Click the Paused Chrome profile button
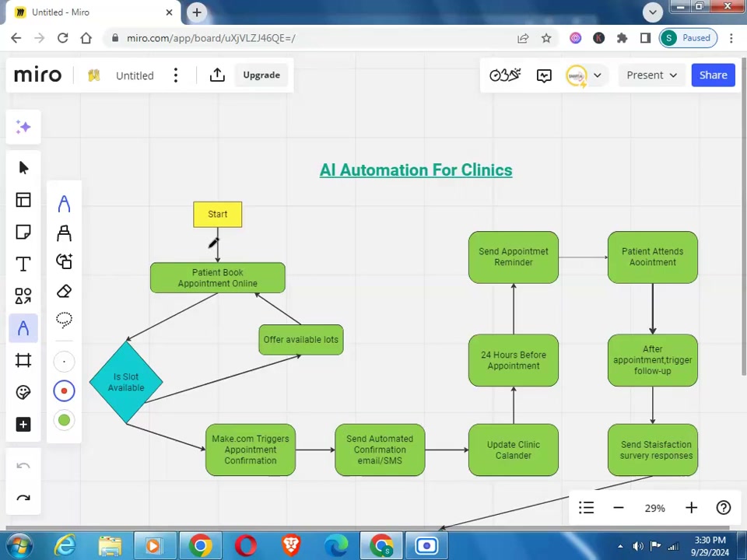Image resolution: width=747 pixels, height=560 pixels. coord(689,38)
